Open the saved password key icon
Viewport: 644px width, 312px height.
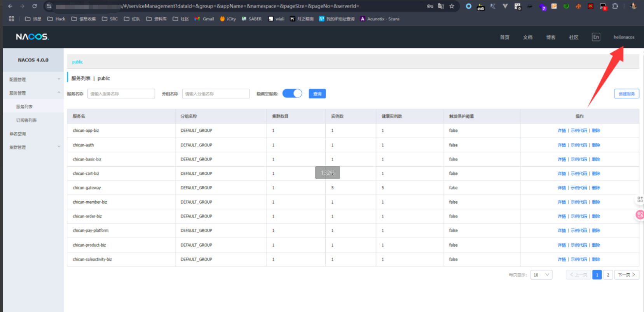tap(430, 6)
